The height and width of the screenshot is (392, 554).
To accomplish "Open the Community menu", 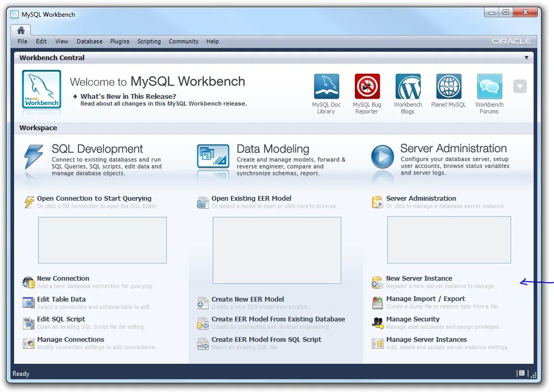I will point(183,41).
